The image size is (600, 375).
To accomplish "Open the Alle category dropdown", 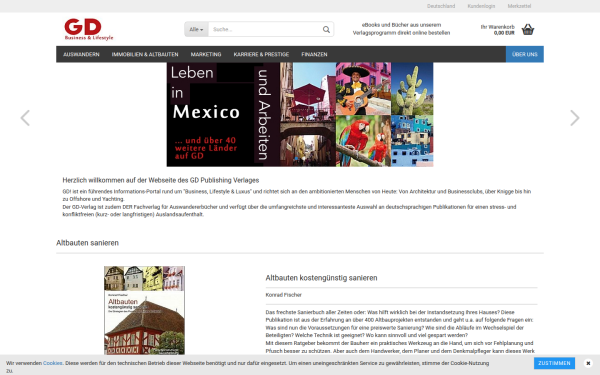I will click(x=196, y=29).
